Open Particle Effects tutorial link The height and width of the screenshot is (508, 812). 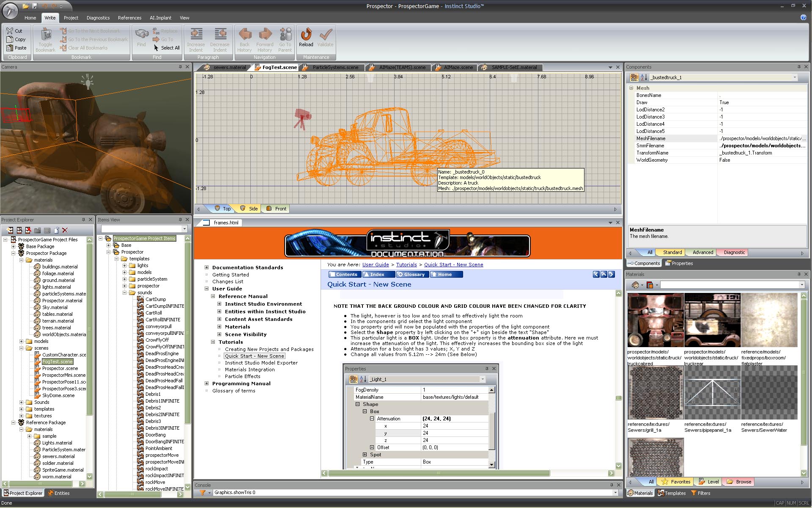[x=242, y=376]
